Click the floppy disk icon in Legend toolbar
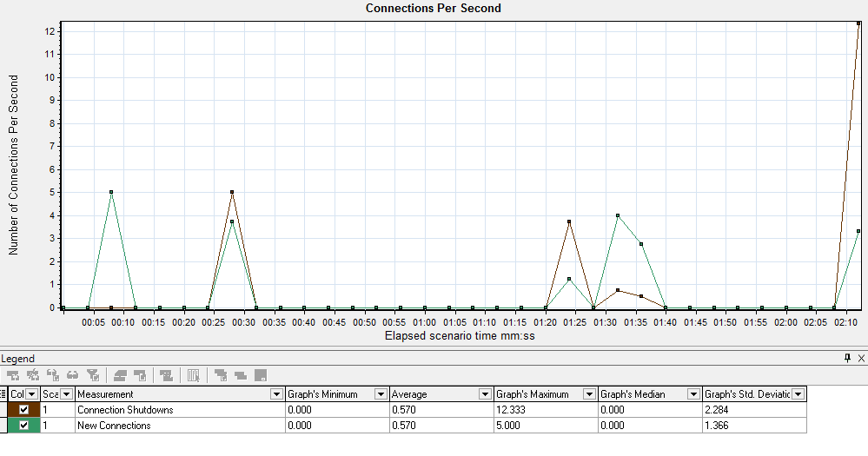 pos(260,375)
